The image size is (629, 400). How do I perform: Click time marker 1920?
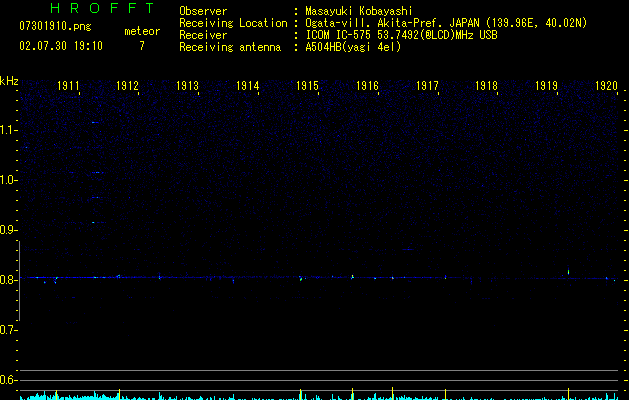[606, 86]
